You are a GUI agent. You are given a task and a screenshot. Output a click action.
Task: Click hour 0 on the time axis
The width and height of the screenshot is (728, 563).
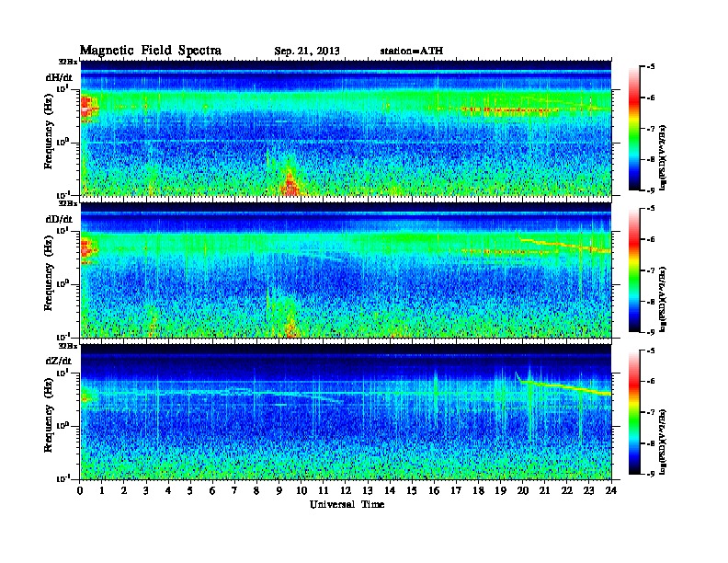(80, 490)
